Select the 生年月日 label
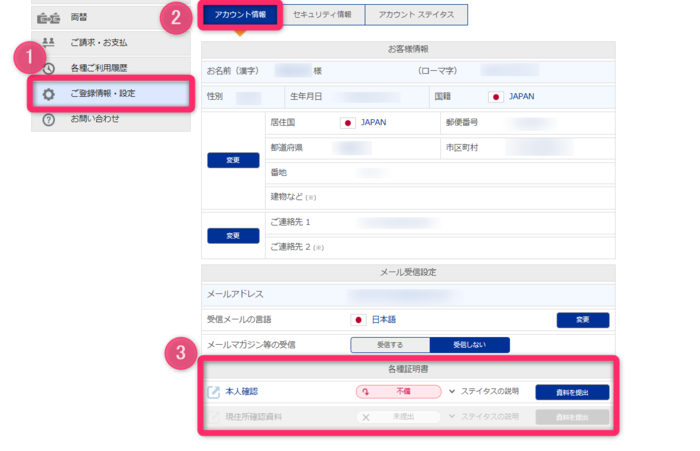 306,96
